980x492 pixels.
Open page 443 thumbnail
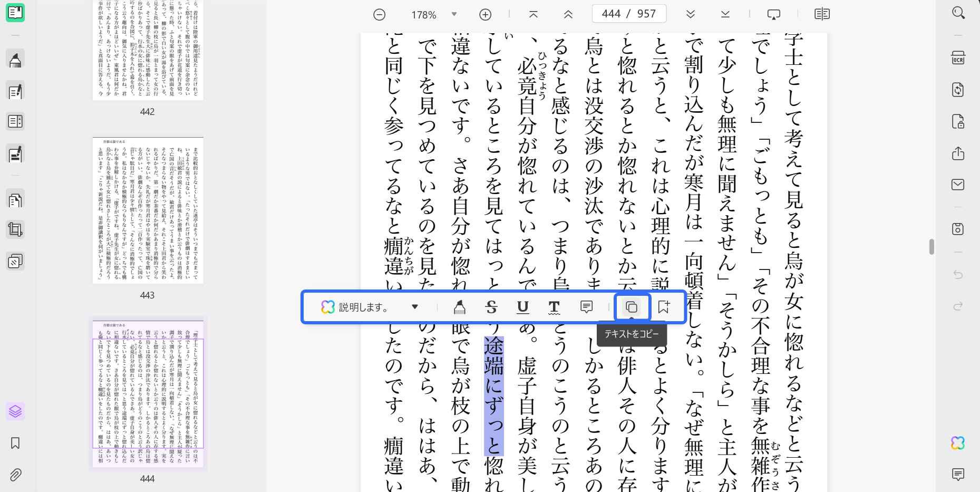148,210
